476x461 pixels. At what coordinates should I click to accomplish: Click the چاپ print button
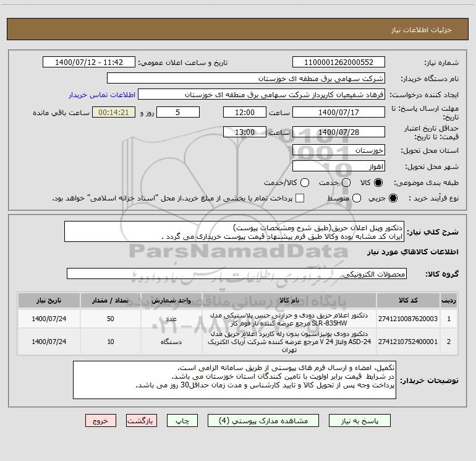click(x=182, y=421)
